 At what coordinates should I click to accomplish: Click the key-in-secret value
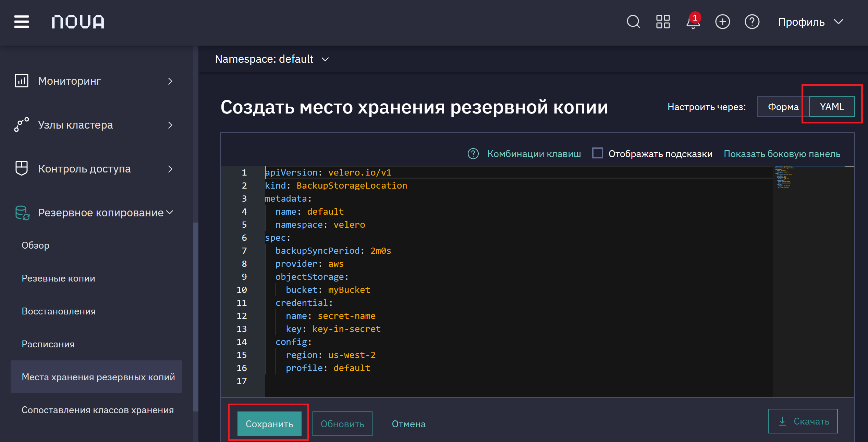(x=346, y=329)
